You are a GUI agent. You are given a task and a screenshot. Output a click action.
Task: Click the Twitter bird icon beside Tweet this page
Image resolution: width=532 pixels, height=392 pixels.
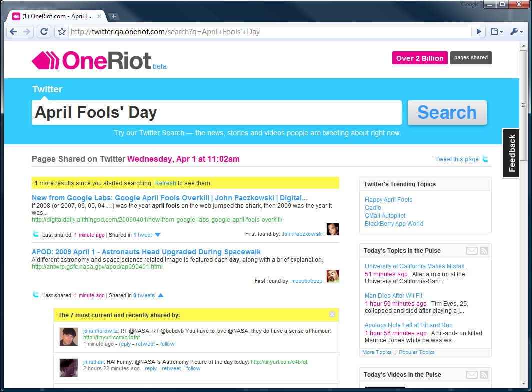click(x=485, y=158)
